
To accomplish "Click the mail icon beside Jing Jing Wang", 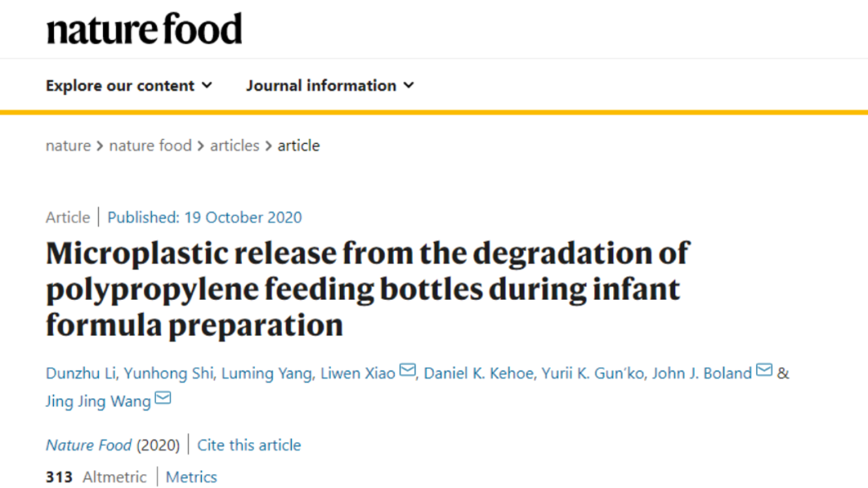I will (x=162, y=398).
